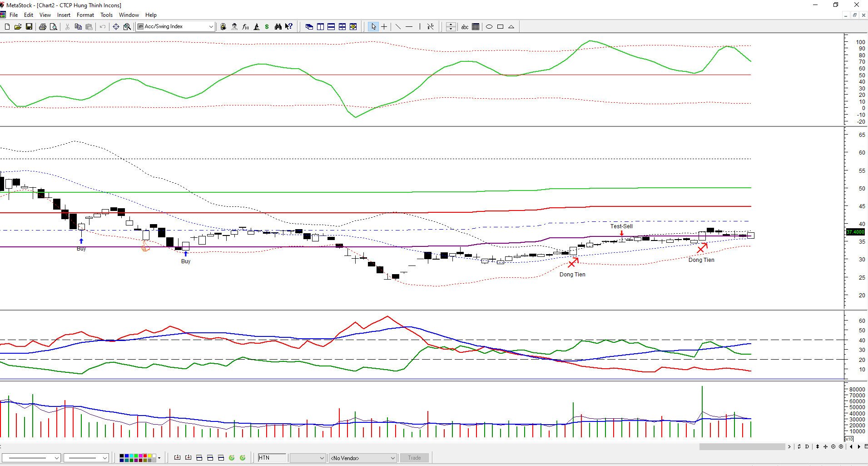Screen dimensions: 868x466
Task: Click the zoom in plus circle icon
Action: pyautogui.click(x=841, y=446)
